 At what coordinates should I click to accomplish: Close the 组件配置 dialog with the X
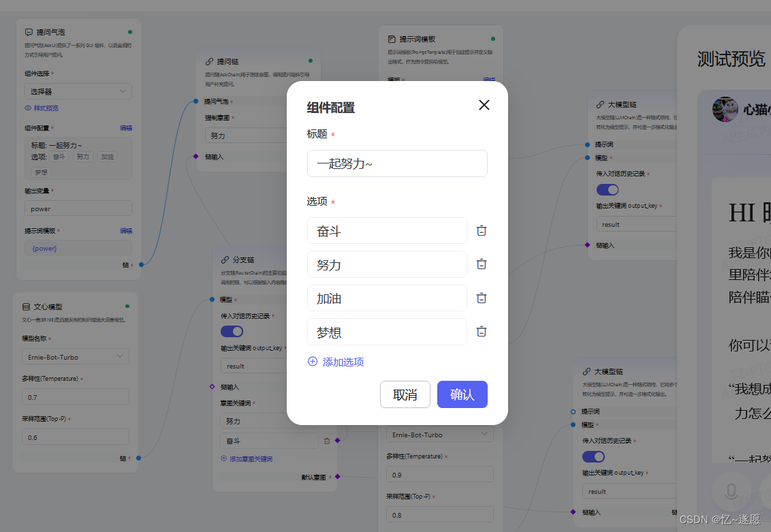coord(484,105)
